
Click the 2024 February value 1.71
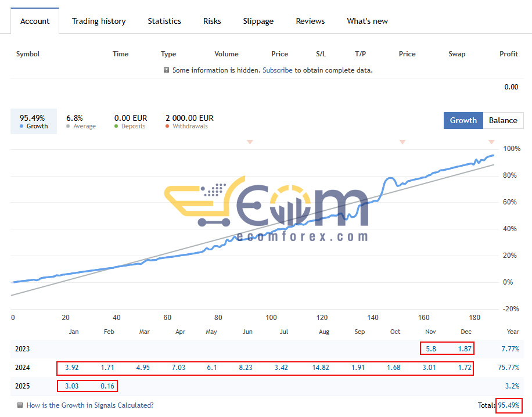click(107, 368)
